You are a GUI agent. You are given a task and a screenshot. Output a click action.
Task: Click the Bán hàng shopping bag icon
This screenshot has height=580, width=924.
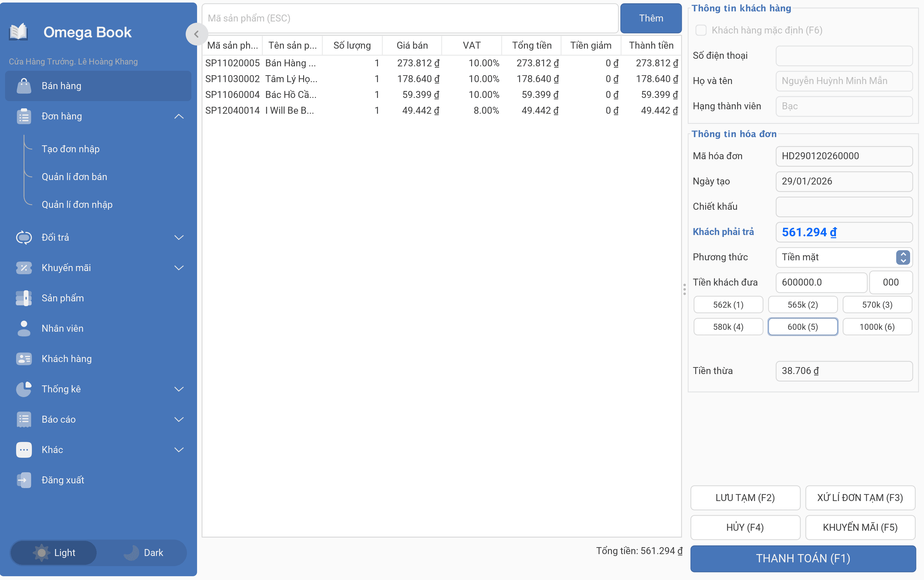click(x=24, y=86)
